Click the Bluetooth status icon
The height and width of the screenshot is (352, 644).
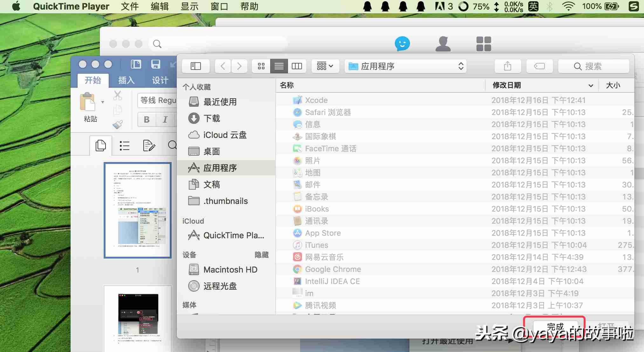click(x=550, y=6)
